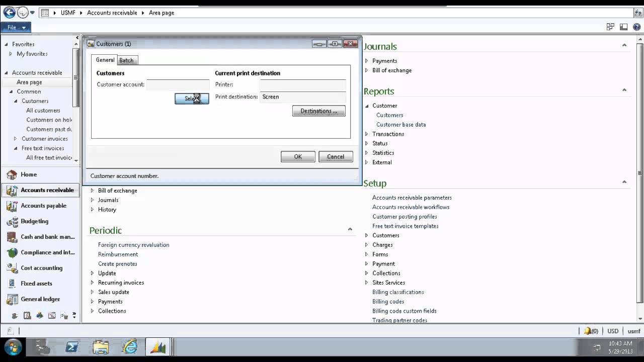Expand Bill of exchange under Journals
644x362 pixels.
[366, 70]
